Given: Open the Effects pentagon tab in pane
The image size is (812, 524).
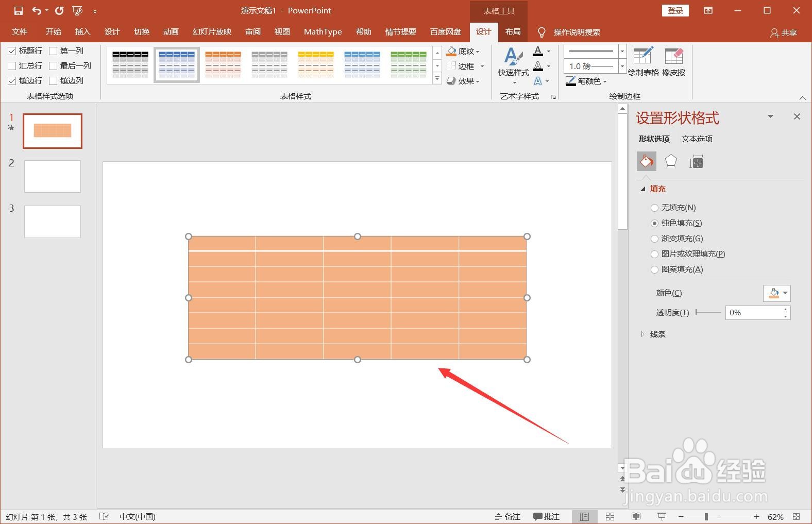Looking at the screenshot, I should (671, 162).
